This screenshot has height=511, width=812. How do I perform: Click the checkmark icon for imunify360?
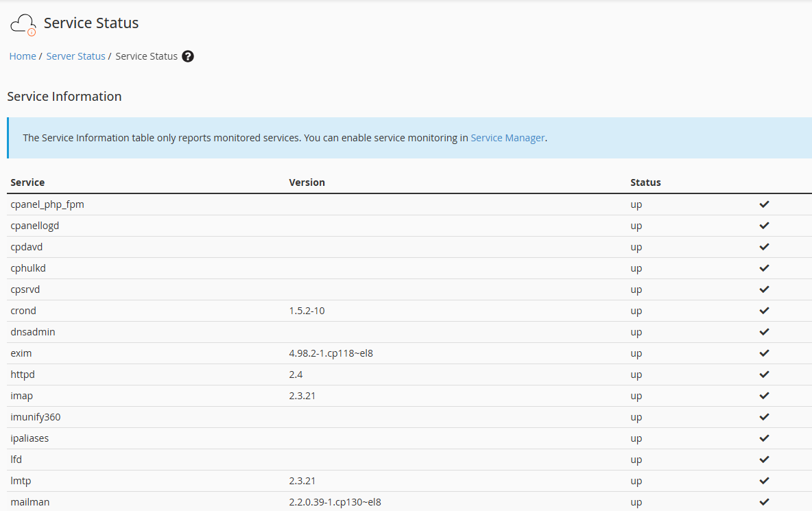coord(764,416)
